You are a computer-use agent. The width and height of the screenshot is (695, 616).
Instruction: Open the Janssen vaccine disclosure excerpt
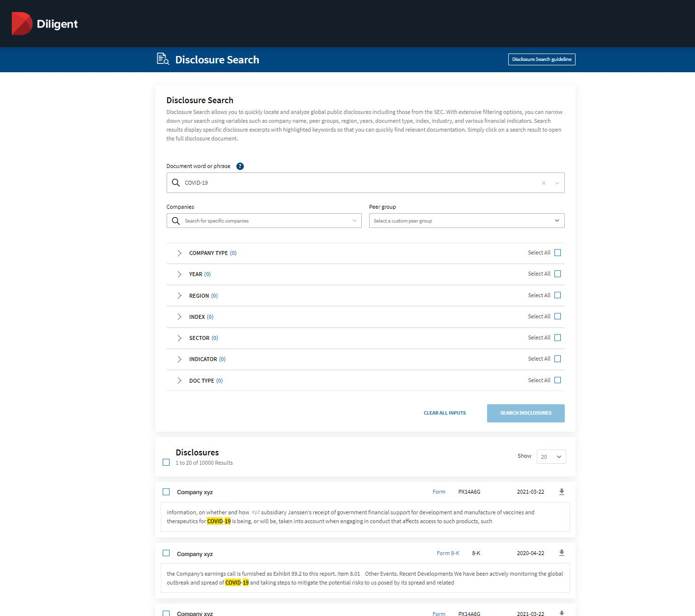365,517
